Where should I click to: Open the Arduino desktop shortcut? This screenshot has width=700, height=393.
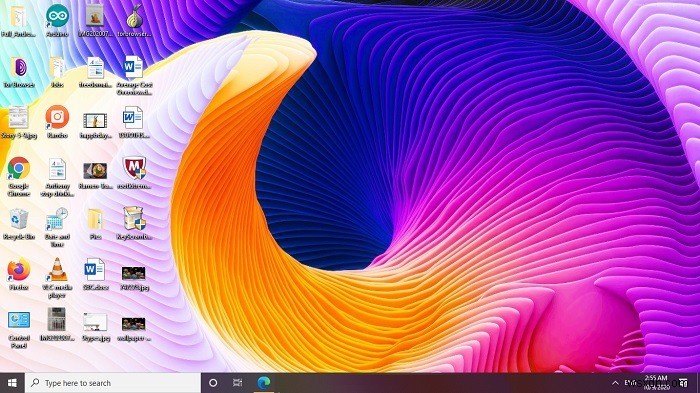click(57, 17)
